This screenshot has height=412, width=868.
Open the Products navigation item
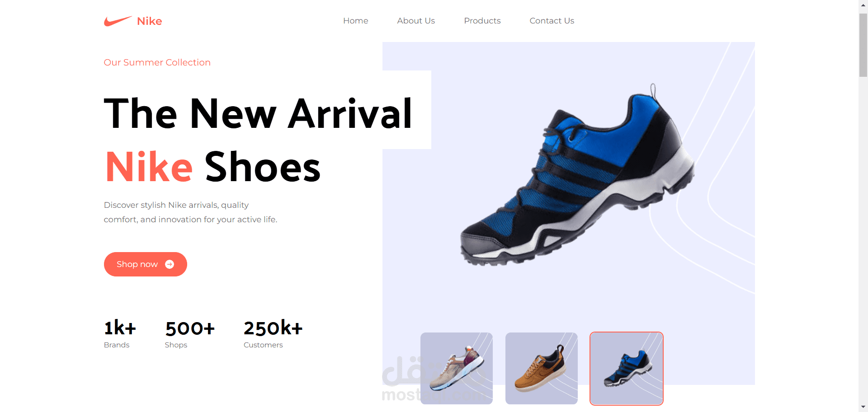[482, 21]
